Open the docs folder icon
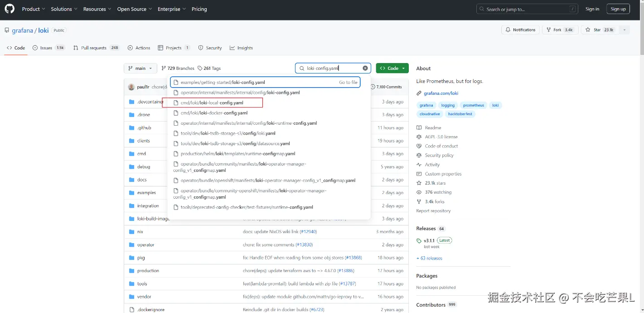The image size is (644, 313). [x=132, y=180]
